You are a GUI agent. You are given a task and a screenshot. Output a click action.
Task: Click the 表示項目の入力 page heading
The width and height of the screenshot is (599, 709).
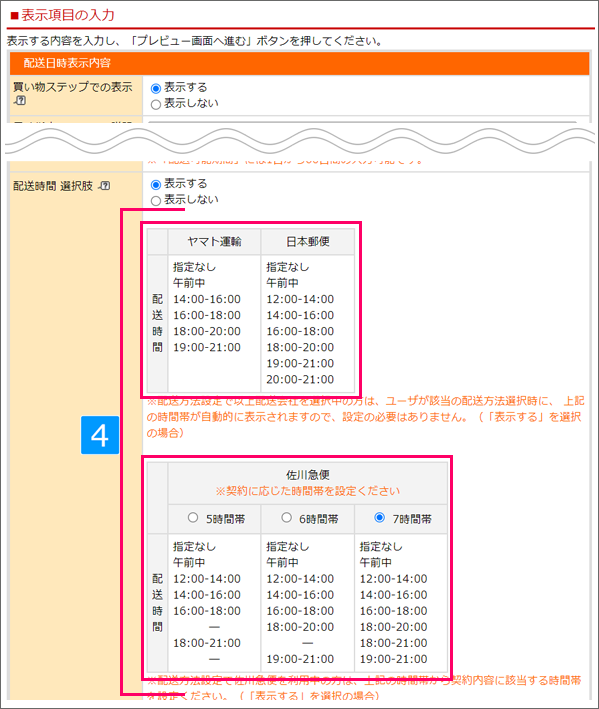coord(68,15)
